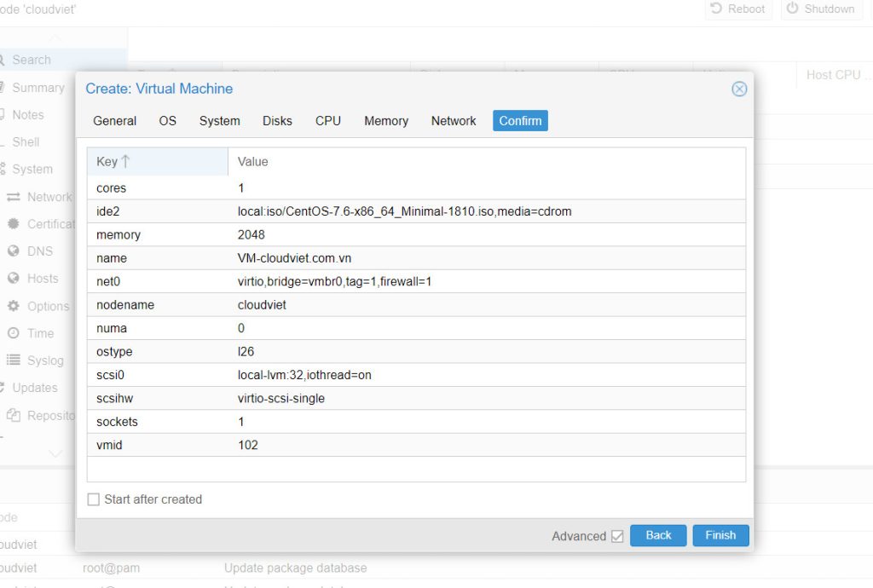873x588 pixels.
Task: Close the Create Virtual Machine dialog
Action: click(x=739, y=89)
